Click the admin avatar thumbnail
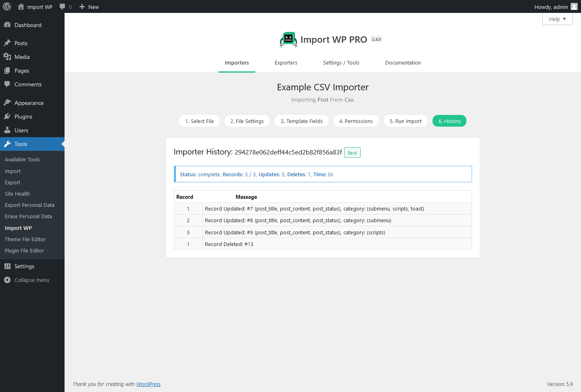The height and width of the screenshot is (392, 581). (x=573, y=6)
